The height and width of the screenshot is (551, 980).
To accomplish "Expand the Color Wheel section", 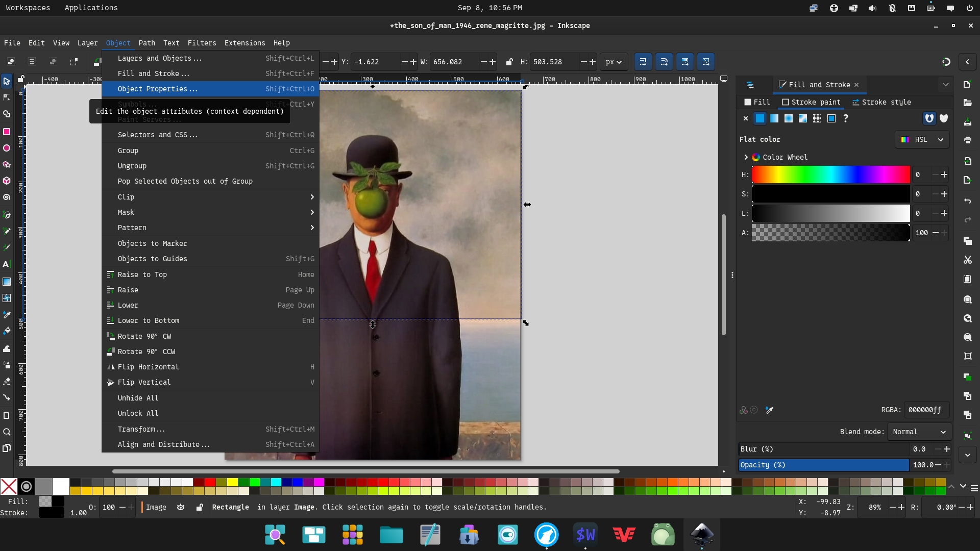I will (746, 157).
